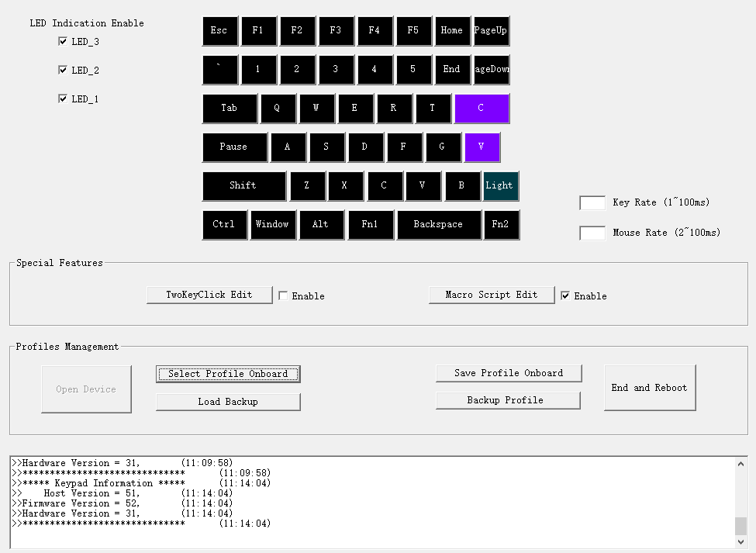The height and width of the screenshot is (553, 756).
Task: Uncheck the LED_3 checkbox
Action: click(63, 41)
